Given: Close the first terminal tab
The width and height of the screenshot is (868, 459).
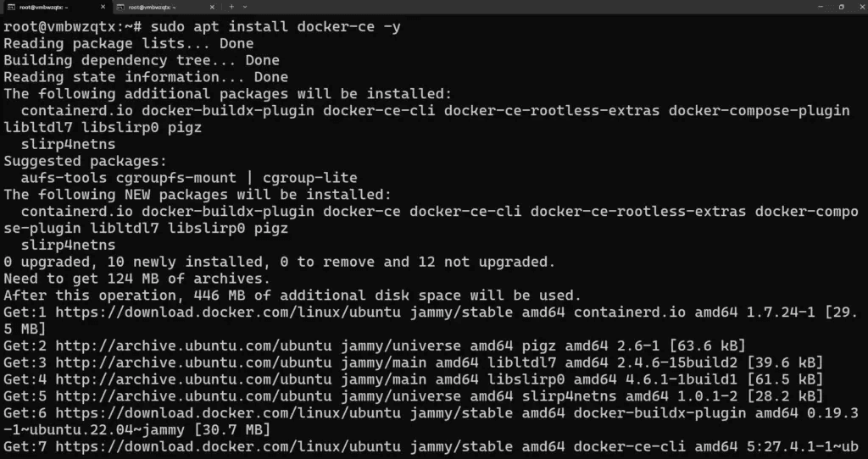Looking at the screenshot, I should click(103, 7).
